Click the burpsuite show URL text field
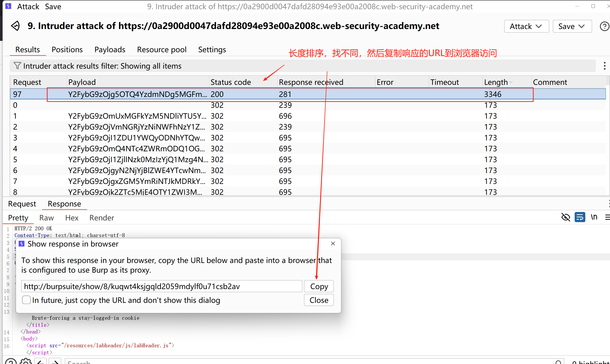610x364 pixels. click(161, 286)
